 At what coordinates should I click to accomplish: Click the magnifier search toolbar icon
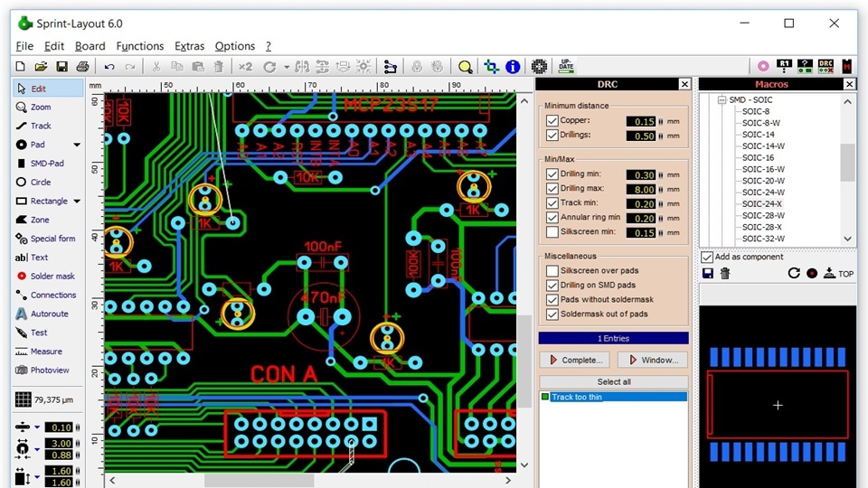466,67
